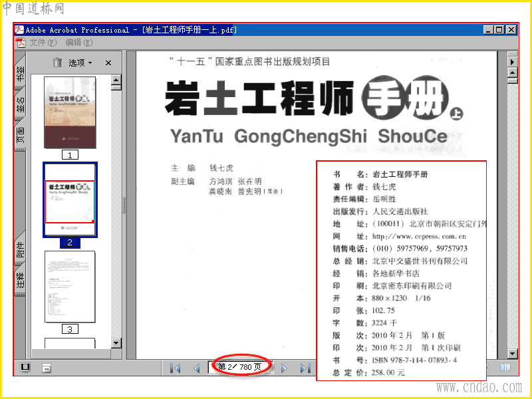This screenshot has height=399, width=532.
Task: Switch to facing pages layout icon
Action: pyautogui.click(x=505, y=368)
